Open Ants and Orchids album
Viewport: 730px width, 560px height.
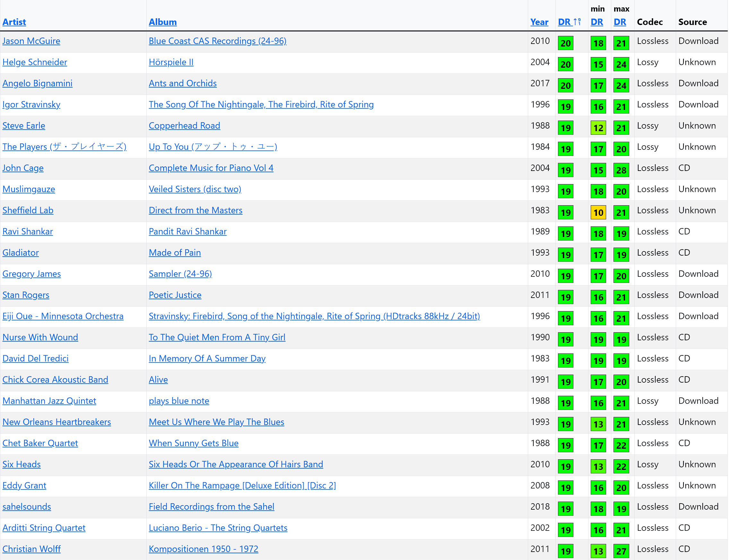(183, 83)
